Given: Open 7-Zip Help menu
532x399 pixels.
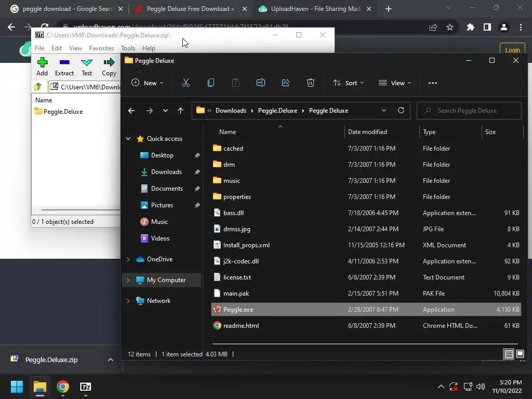Looking at the screenshot, I should (x=149, y=48).
